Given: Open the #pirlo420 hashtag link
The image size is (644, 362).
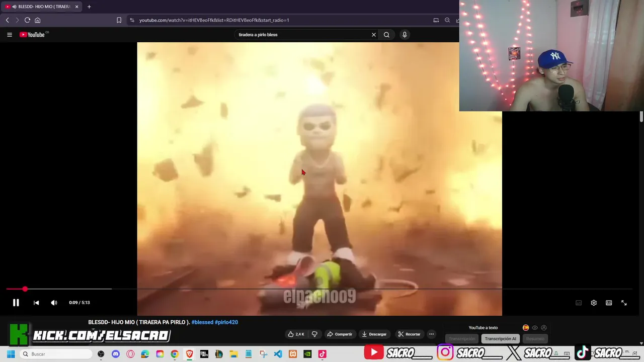Looking at the screenshot, I should (226, 322).
